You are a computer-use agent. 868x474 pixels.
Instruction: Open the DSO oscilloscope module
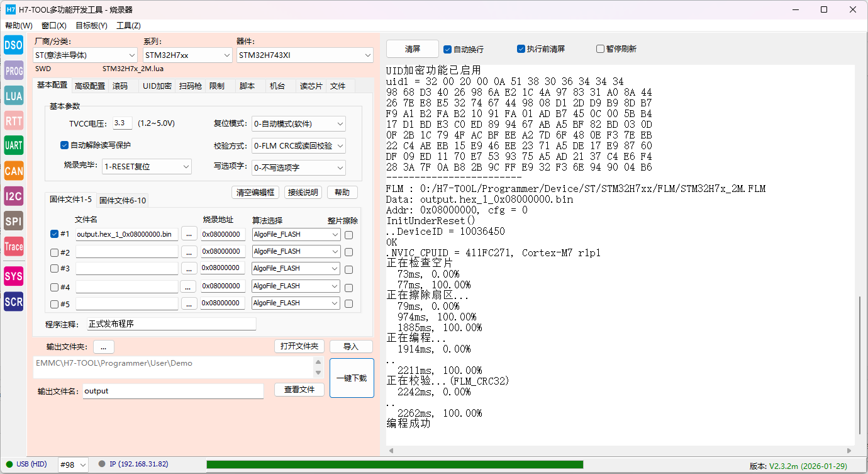coord(14,45)
